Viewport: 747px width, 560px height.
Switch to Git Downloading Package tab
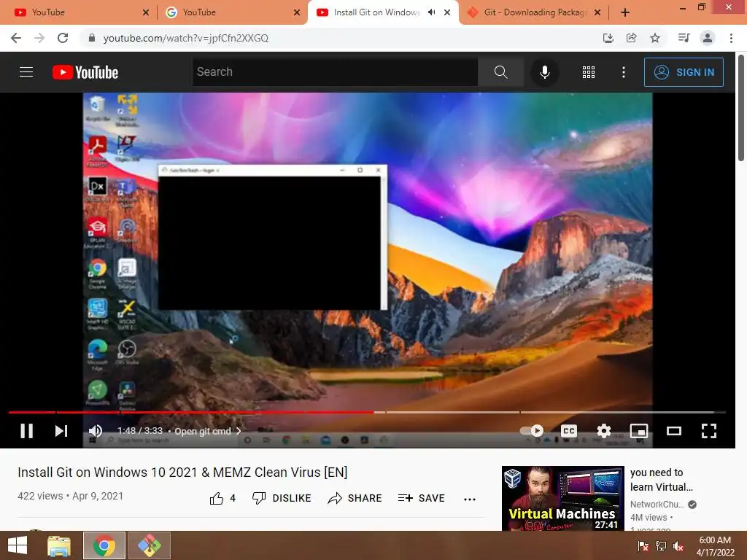[535, 12]
